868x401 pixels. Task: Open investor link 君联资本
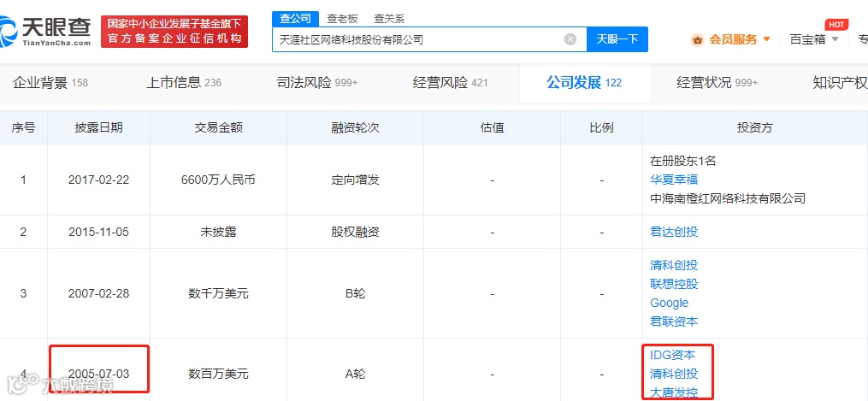tap(674, 321)
